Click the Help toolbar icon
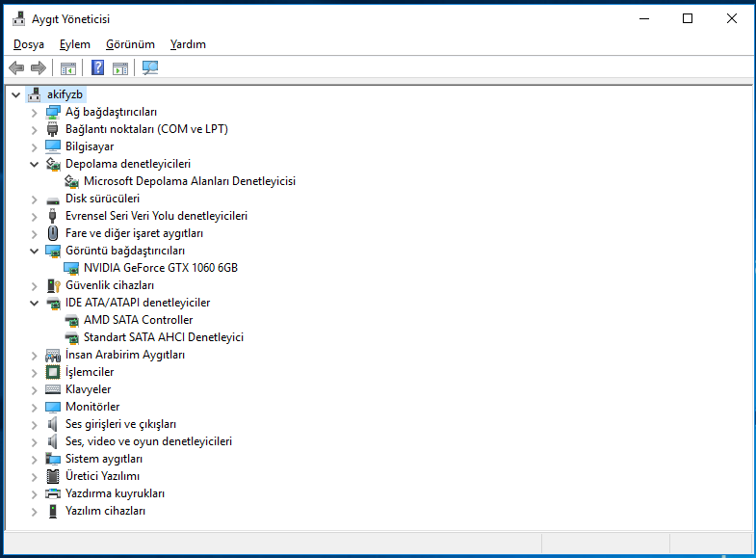The height and width of the screenshot is (558, 756). coord(97,67)
